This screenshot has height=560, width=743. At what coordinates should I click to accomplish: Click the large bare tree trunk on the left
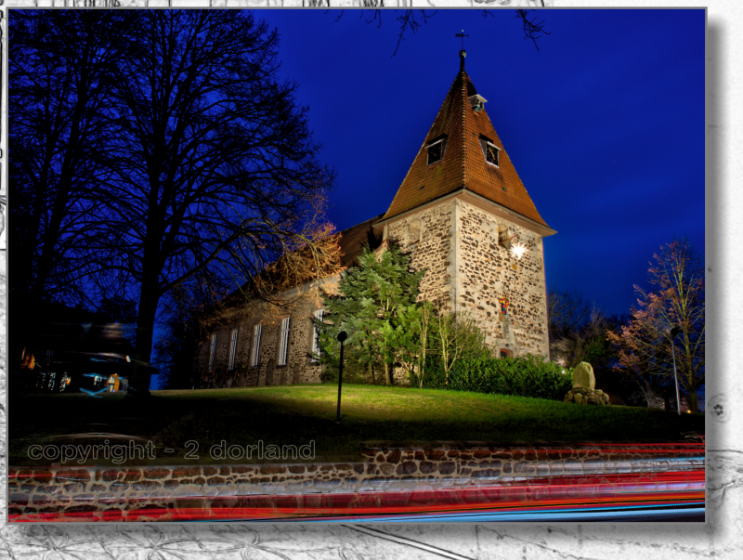[x=147, y=316]
